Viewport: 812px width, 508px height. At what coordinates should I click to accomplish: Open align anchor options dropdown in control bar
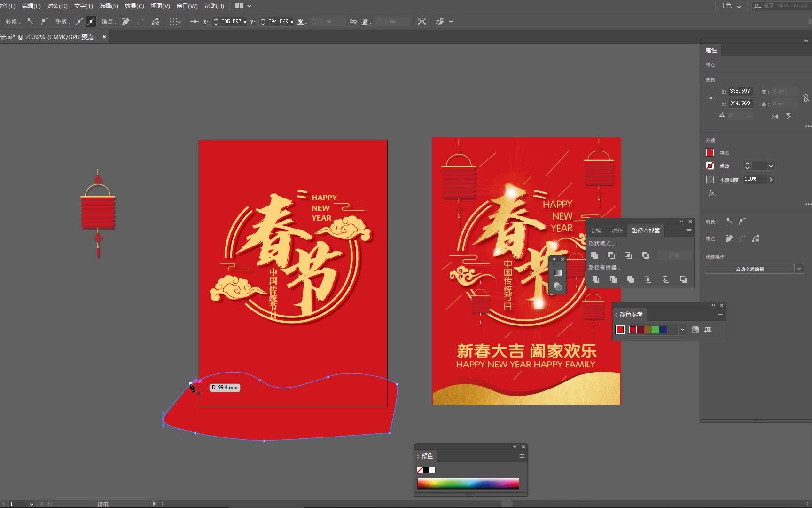click(175, 22)
